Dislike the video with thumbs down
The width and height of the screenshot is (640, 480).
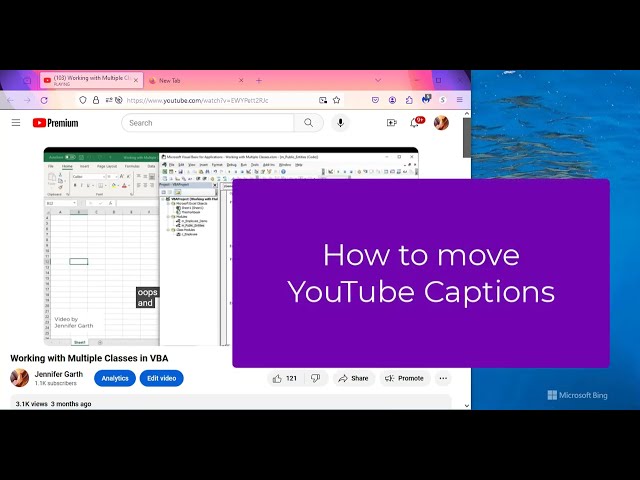tap(316, 378)
